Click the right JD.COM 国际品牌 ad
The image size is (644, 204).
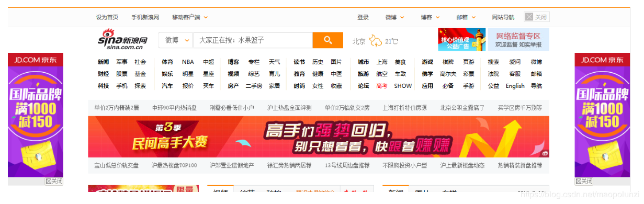click(x=602, y=115)
